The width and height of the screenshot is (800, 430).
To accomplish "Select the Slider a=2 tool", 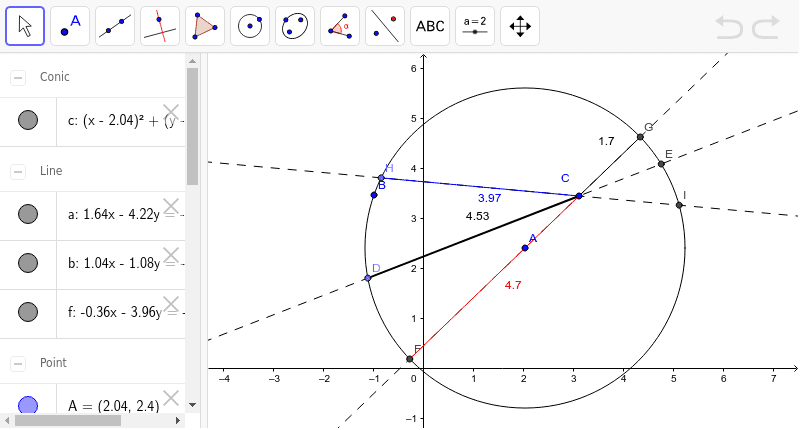I will (x=475, y=26).
